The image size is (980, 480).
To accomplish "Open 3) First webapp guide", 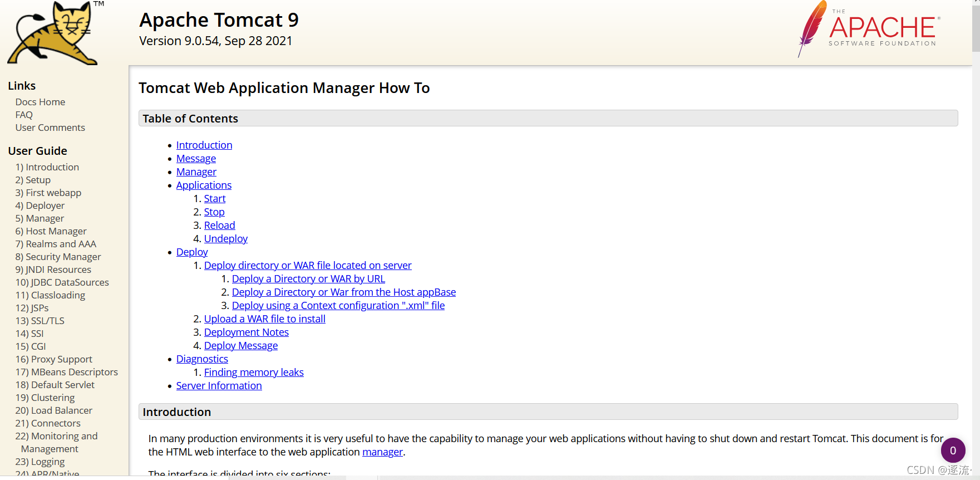I will 48,193.
